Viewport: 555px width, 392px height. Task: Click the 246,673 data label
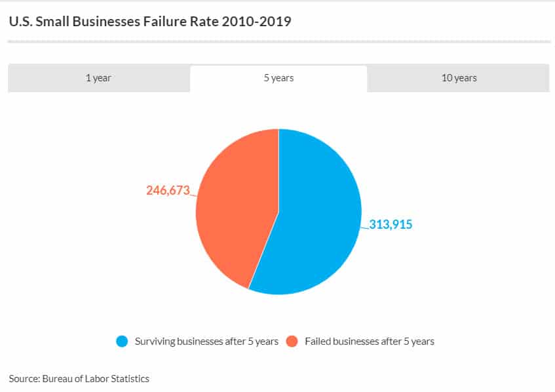point(168,191)
